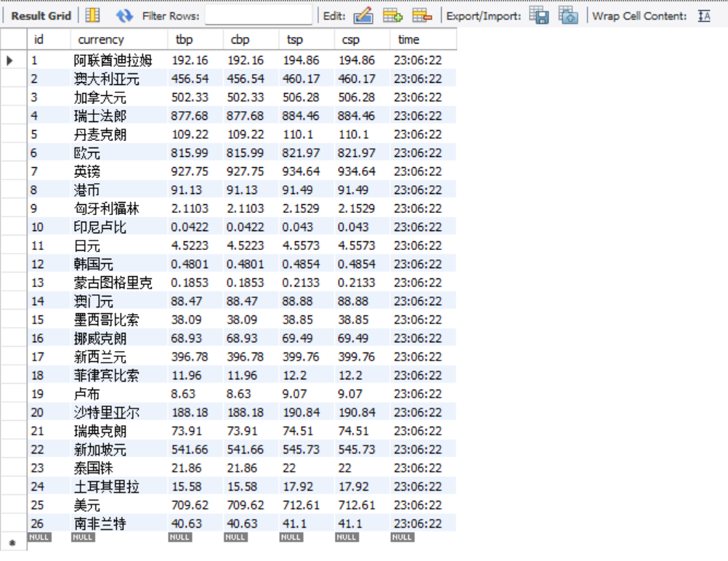The width and height of the screenshot is (728, 561).
Task: Sort by tsp column header
Action: pyautogui.click(x=307, y=39)
